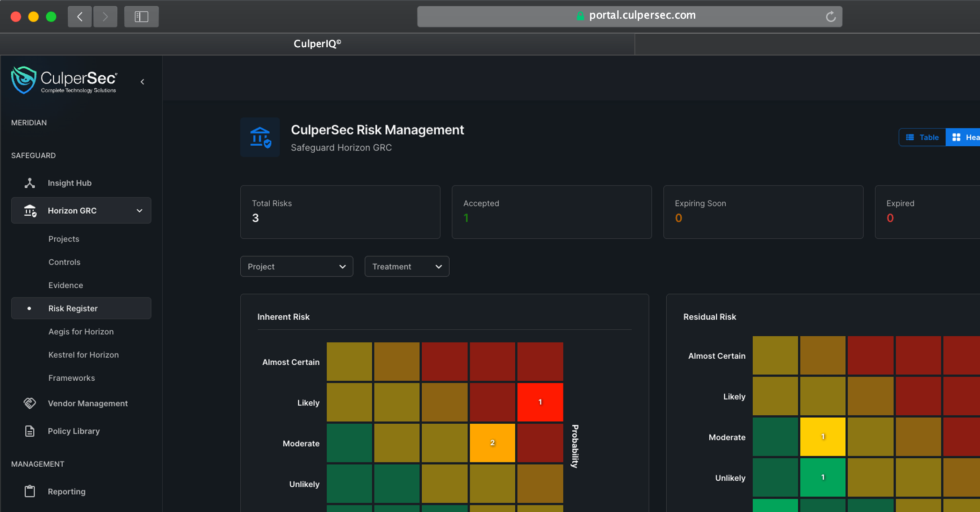Click the Vendor Management handshake icon
This screenshot has width=980, height=512.
tap(30, 403)
